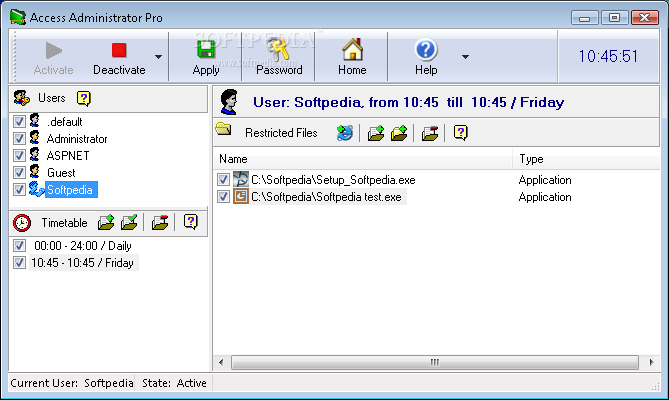Screen dimensions: 669x400
Task: Click the Access Administrator Pro title icon
Action: (x=18, y=17)
